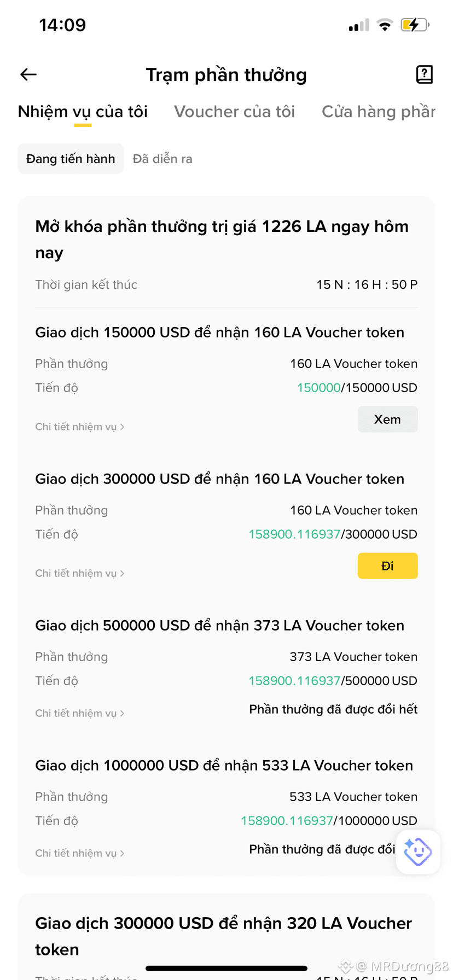Open the help guide icon top-right
The height and width of the screenshot is (980, 453).
[x=424, y=74]
